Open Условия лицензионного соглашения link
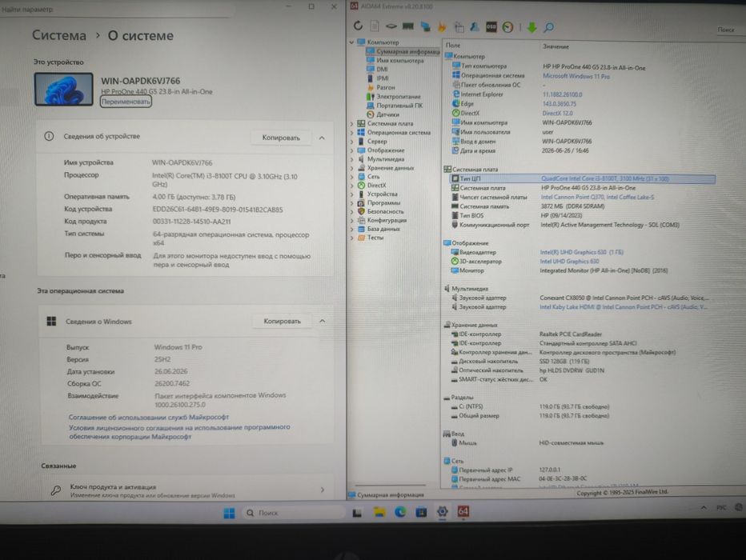 179,432
